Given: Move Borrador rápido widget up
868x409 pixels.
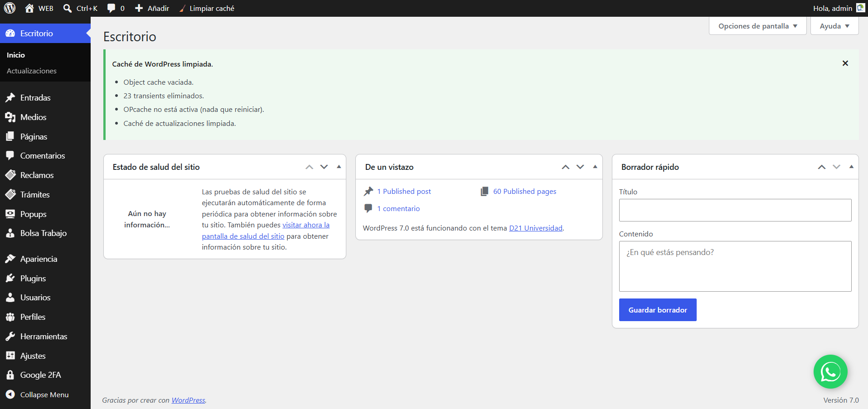Looking at the screenshot, I should tap(822, 167).
